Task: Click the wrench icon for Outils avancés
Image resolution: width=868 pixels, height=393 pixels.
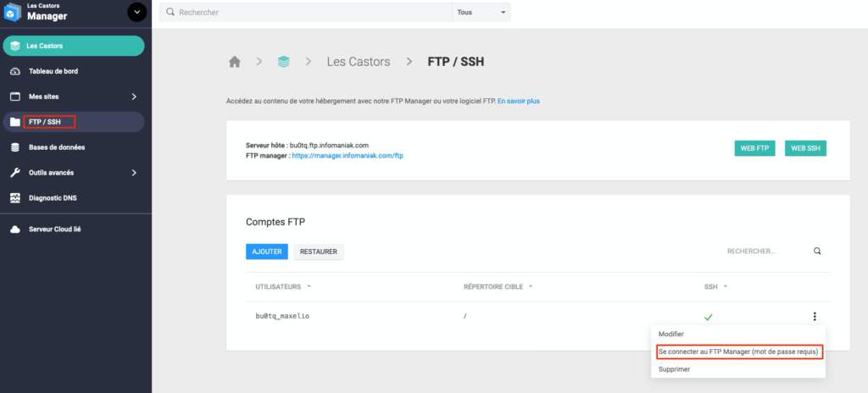Action: [15, 173]
